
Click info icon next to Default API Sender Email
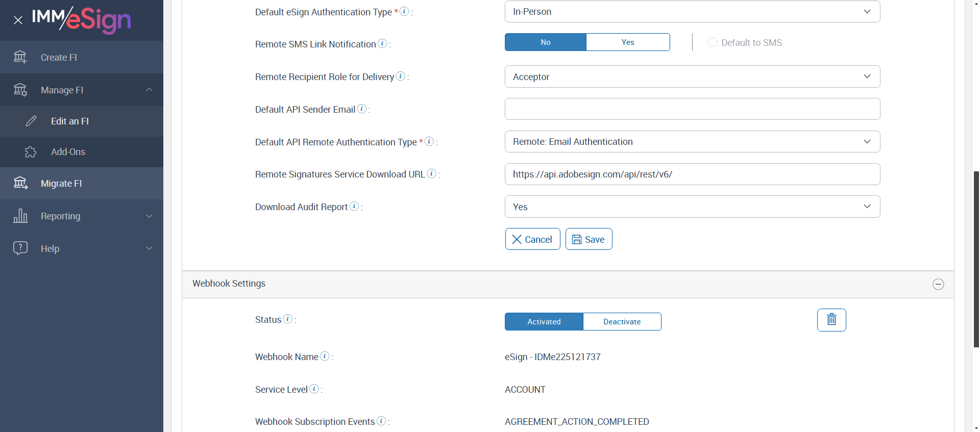click(362, 109)
